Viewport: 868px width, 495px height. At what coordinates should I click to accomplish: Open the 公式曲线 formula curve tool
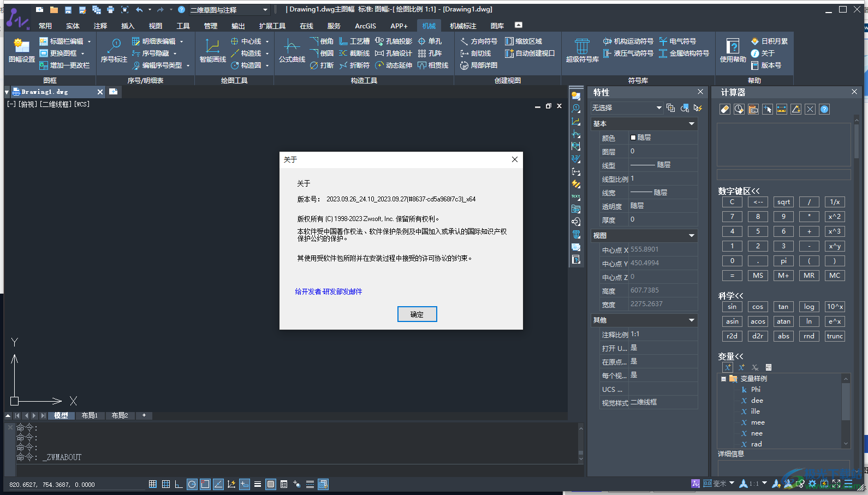click(292, 51)
